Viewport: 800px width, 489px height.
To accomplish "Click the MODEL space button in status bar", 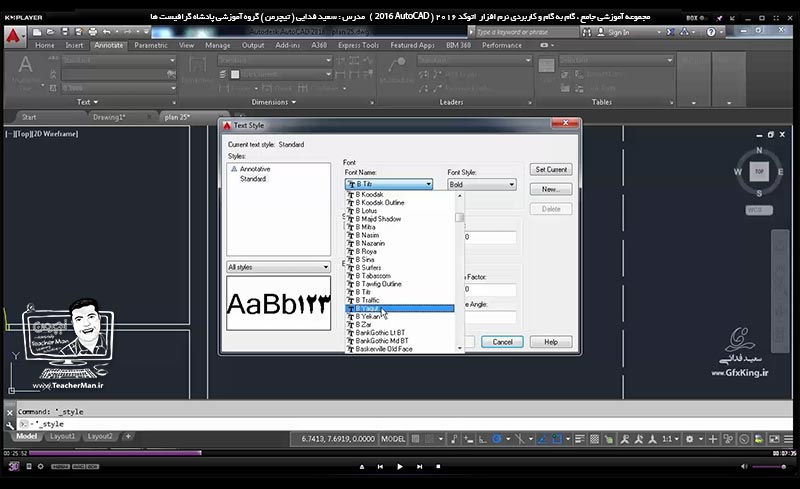I will tap(393, 438).
